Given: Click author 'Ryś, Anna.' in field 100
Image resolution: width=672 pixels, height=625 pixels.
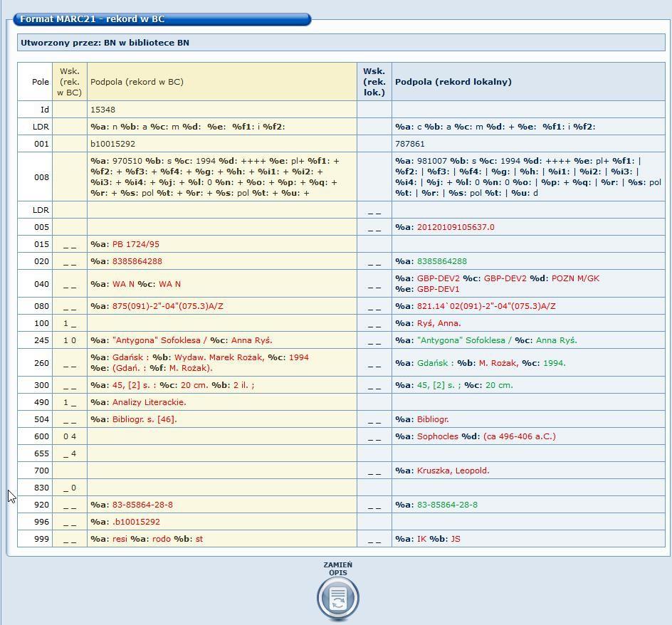Looking at the screenshot, I should tap(439, 324).
